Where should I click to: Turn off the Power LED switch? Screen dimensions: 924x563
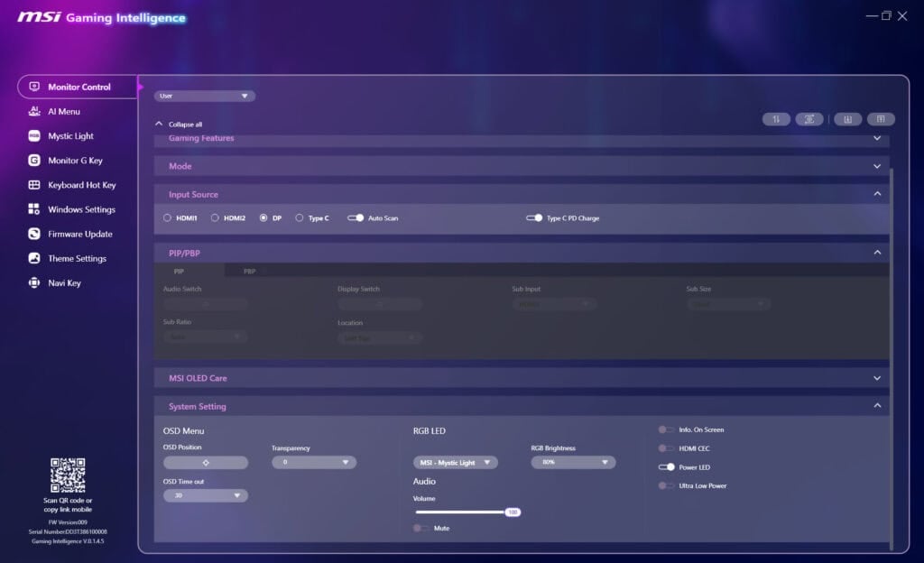(x=667, y=467)
